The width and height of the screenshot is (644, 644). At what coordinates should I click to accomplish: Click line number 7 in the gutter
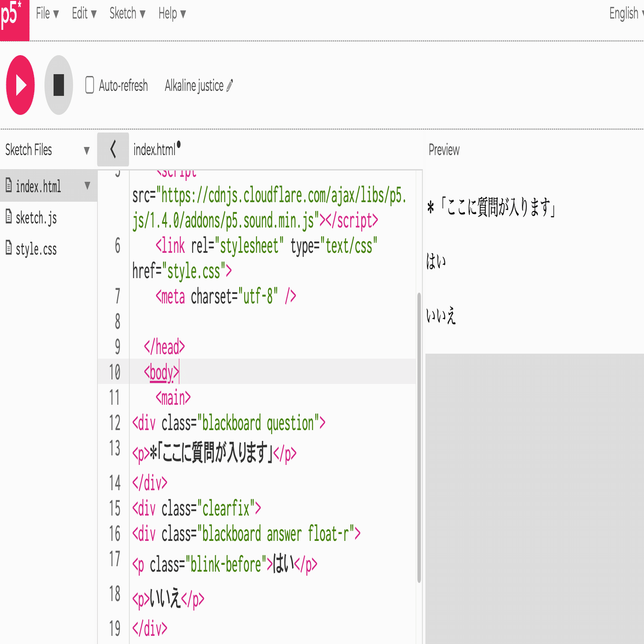point(118,296)
